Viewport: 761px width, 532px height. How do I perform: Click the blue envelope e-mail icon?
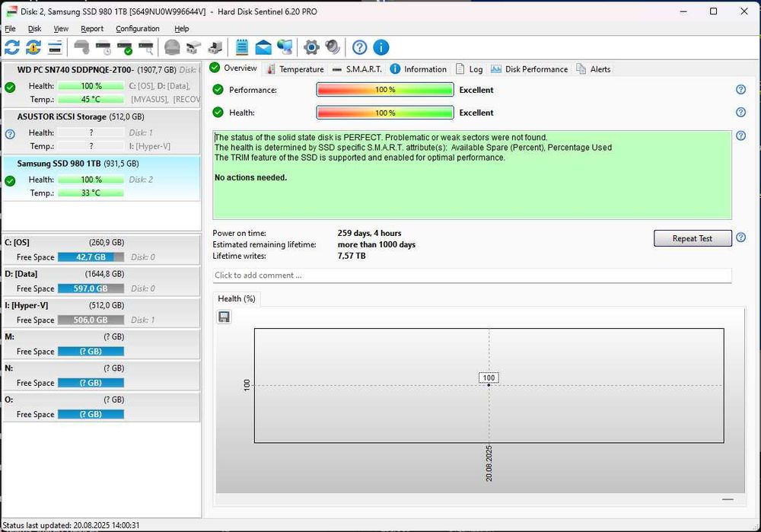(x=263, y=47)
